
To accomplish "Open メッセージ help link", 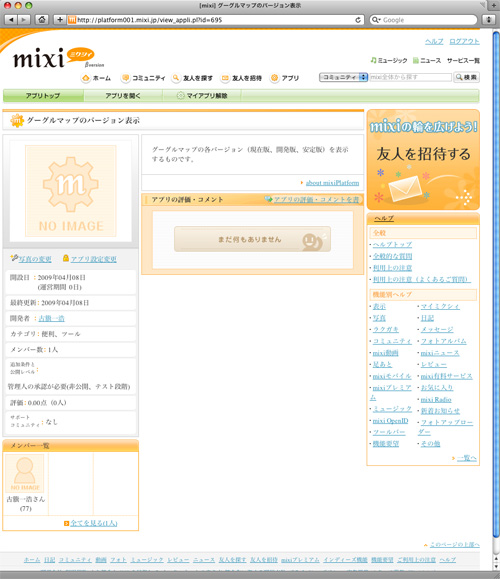I will 437,329.
